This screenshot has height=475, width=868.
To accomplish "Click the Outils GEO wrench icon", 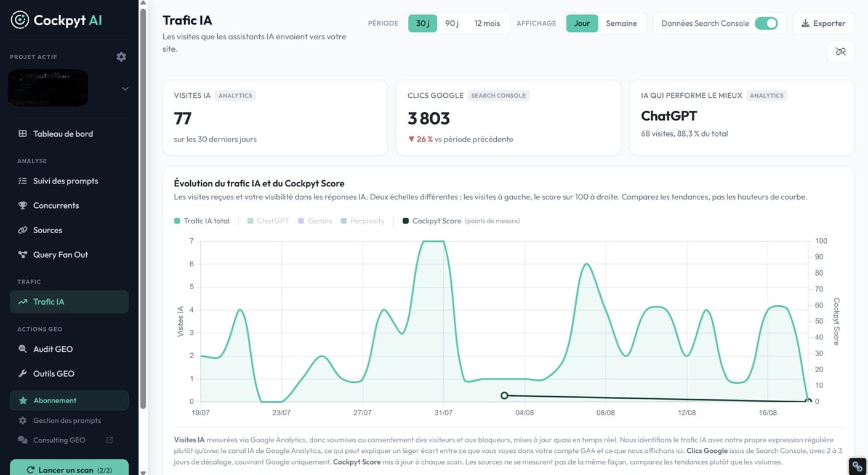I will [x=23, y=373].
